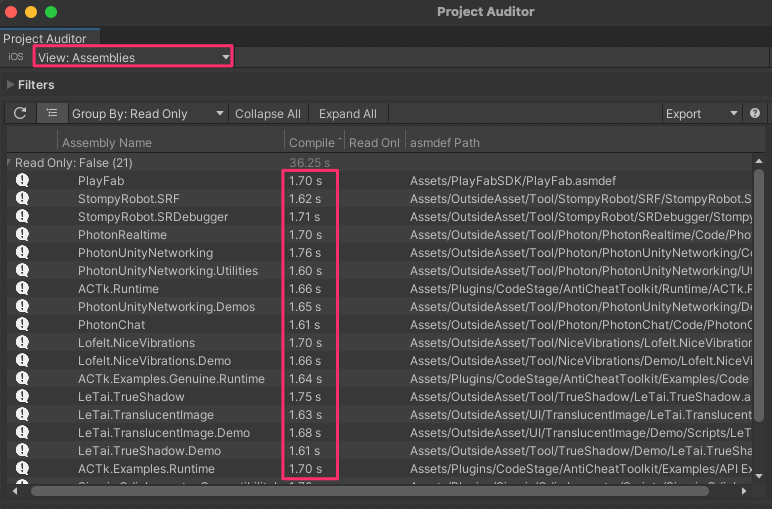Click the info icon beside ACTk.Runtime
Viewport: 772px width, 509px height.
point(22,288)
